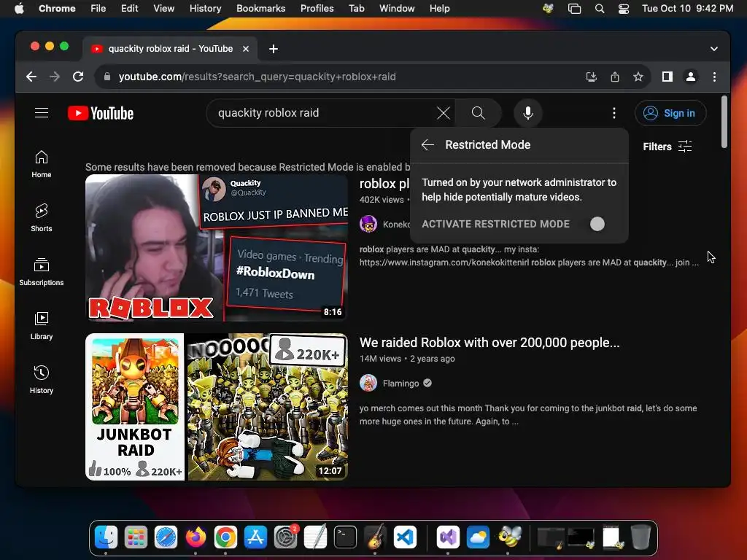Select the quackity roblox raid tab
This screenshot has height=560, width=747.
tap(170, 49)
